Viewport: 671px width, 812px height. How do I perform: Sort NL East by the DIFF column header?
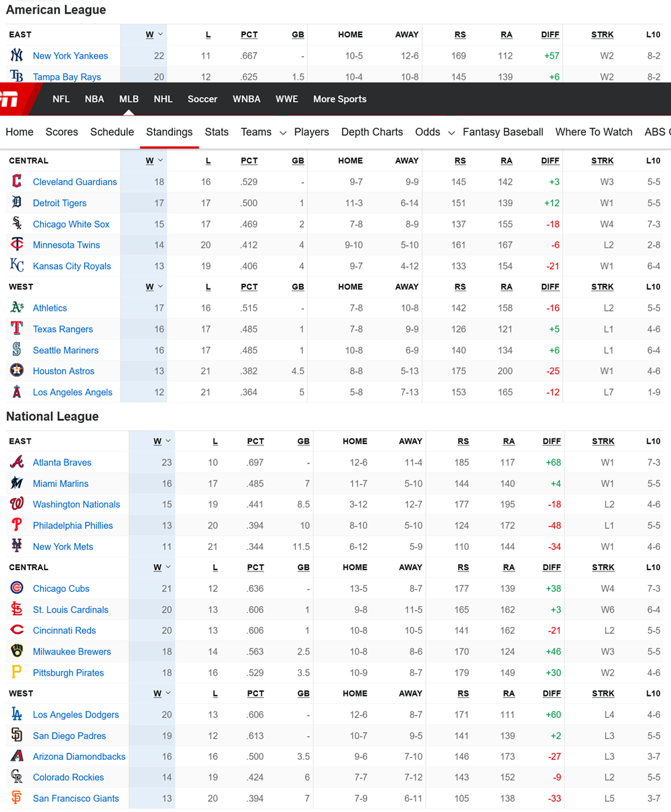(551, 441)
